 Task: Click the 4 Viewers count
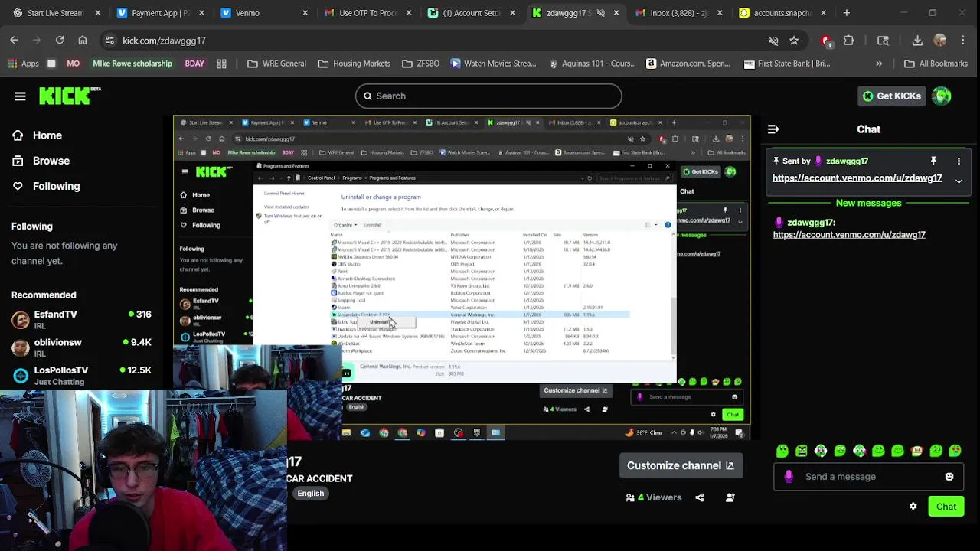click(x=653, y=497)
